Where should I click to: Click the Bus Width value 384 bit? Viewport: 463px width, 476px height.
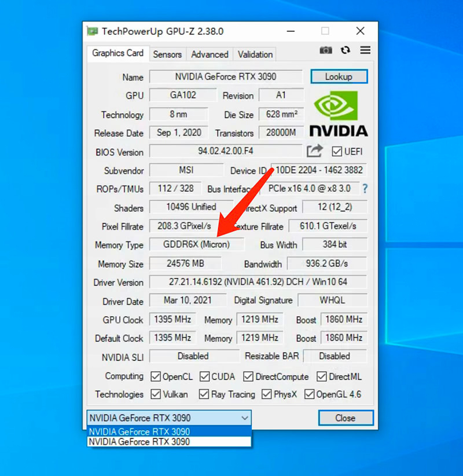pos(335,245)
